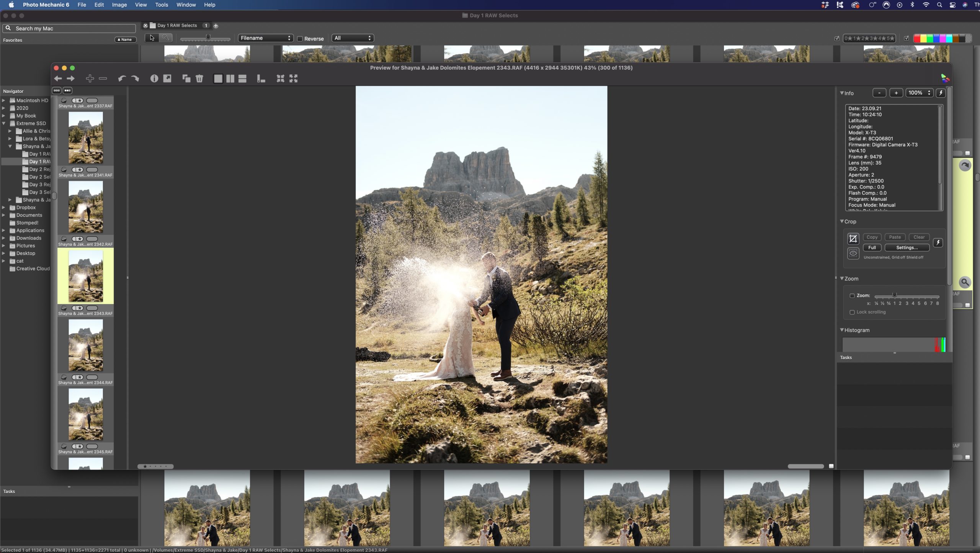Screen dimensions: 980x553
Task: Open the info (i) icon
Action: tap(154, 79)
